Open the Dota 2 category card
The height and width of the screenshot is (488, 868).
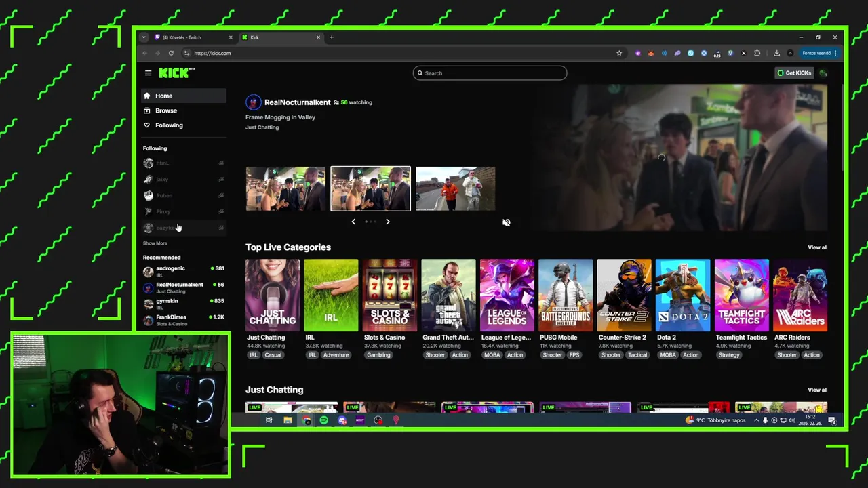683,295
